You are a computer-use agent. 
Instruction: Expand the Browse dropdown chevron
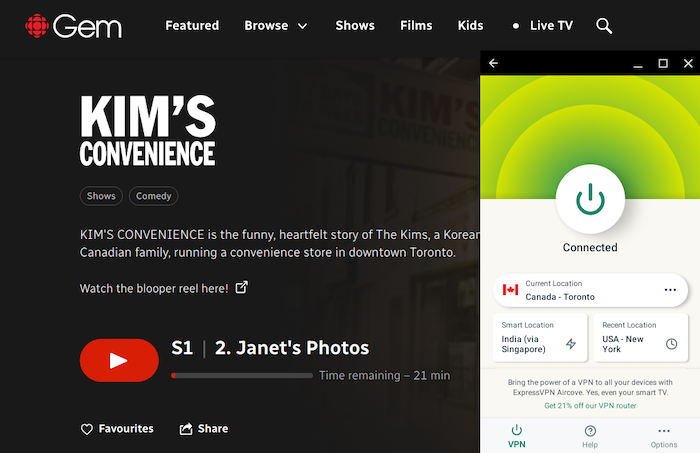pos(302,26)
